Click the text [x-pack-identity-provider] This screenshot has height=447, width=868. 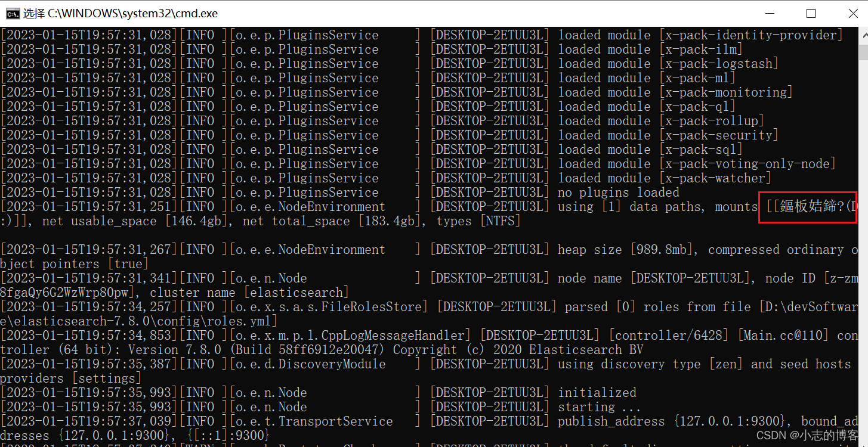[x=752, y=35]
